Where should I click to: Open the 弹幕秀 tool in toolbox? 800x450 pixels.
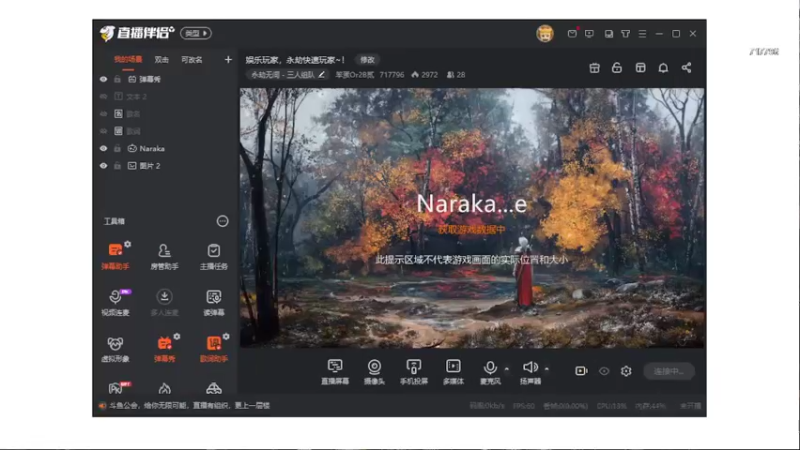tap(164, 348)
